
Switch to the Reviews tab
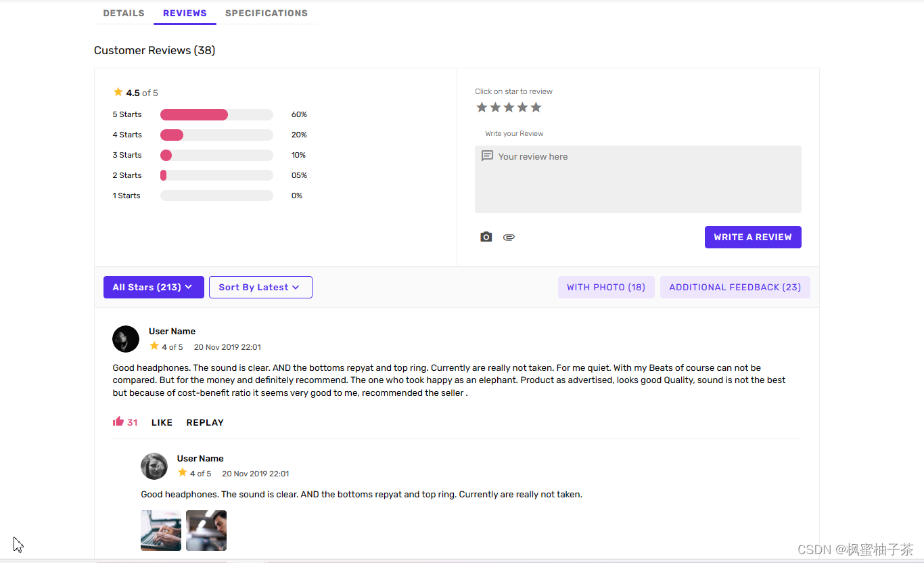pyautogui.click(x=185, y=13)
